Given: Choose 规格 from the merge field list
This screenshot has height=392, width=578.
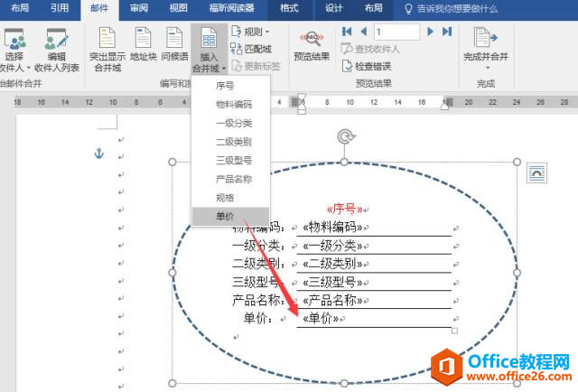Looking at the screenshot, I should tap(231, 198).
